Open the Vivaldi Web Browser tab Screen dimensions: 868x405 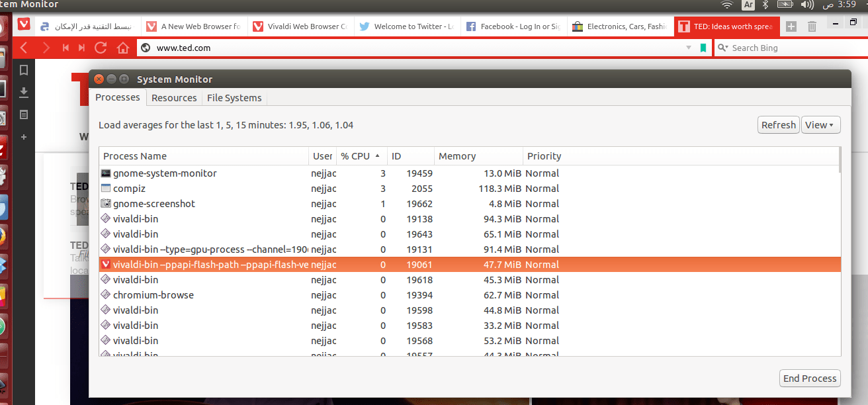(300, 26)
